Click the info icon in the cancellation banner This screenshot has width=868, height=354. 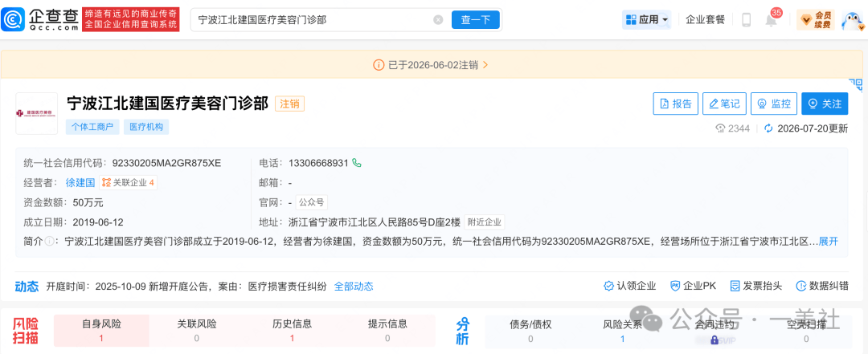pyautogui.click(x=379, y=65)
